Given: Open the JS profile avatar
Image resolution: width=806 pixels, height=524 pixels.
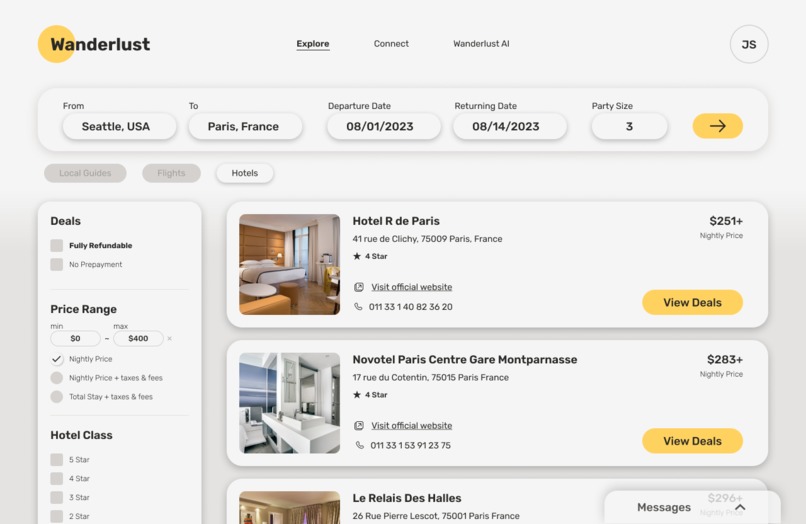Looking at the screenshot, I should pos(749,44).
